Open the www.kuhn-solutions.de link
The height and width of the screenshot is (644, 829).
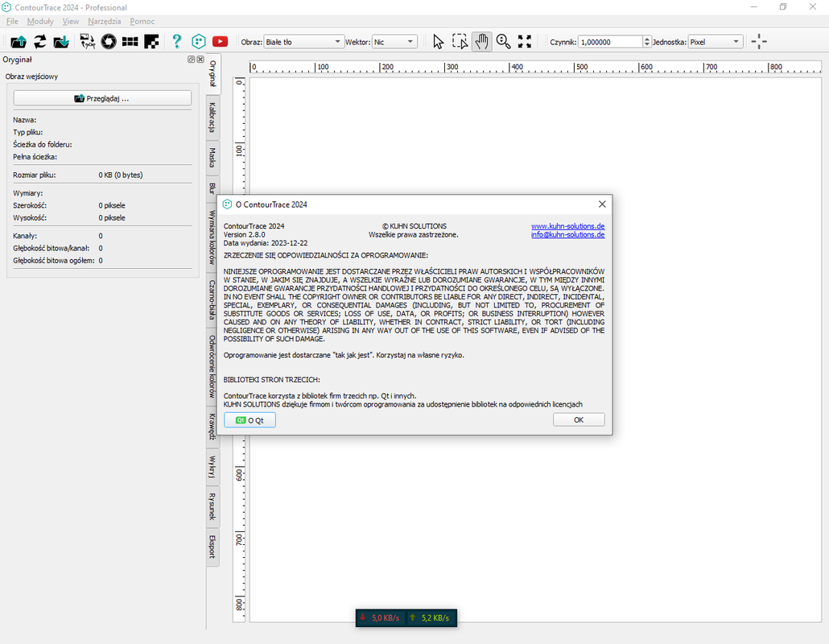click(567, 226)
